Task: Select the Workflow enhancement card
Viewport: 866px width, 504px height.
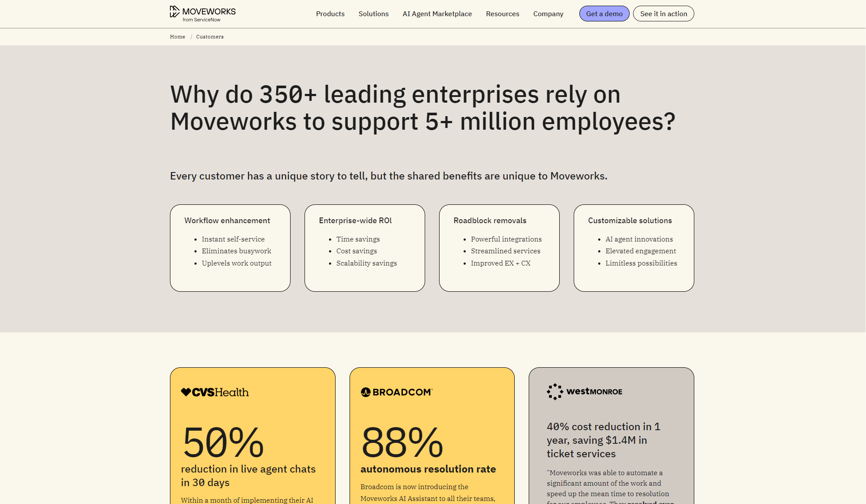Action: click(230, 248)
